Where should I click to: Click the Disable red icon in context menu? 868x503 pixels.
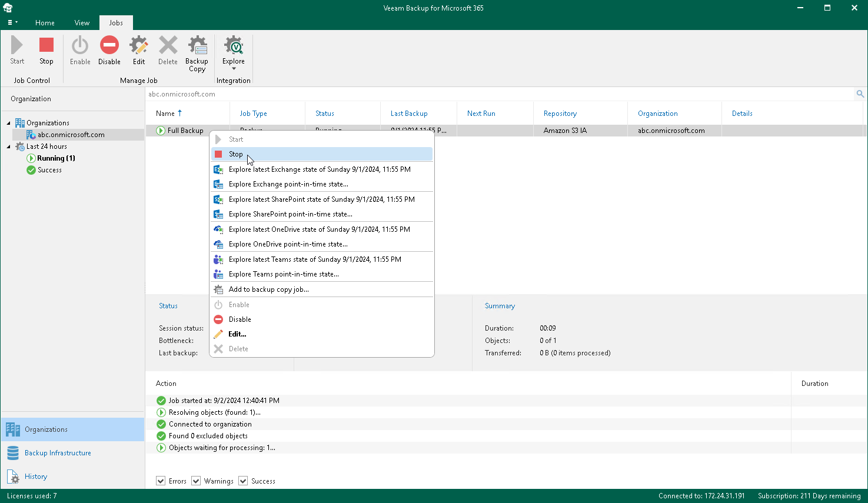(x=218, y=319)
